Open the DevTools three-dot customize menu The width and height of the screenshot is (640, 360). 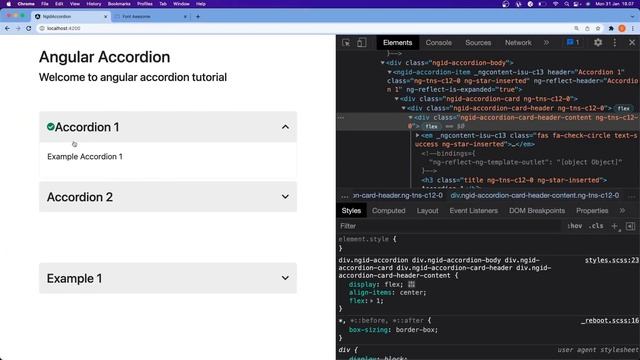tap(615, 42)
